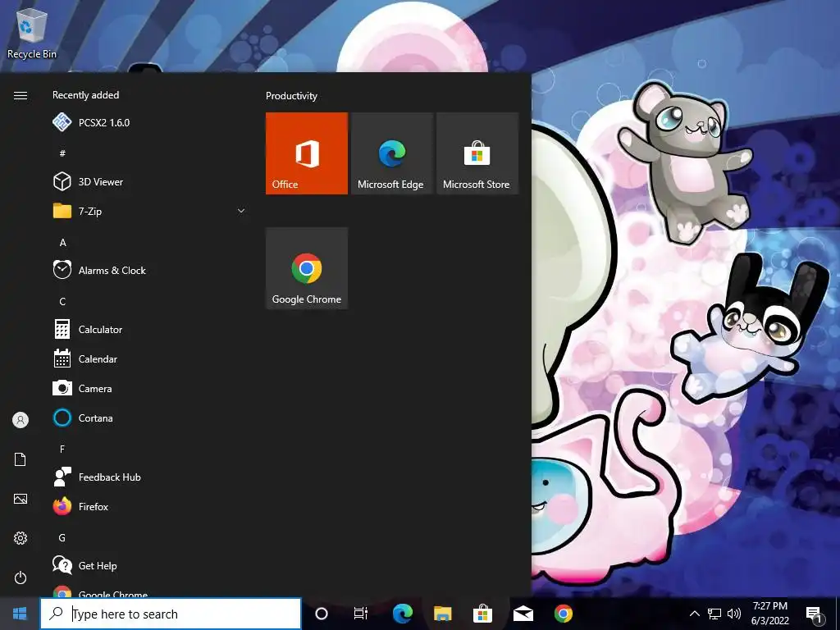Open Documents from Start sidebar
Viewport: 840px width, 630px height.
click(21, 459)
